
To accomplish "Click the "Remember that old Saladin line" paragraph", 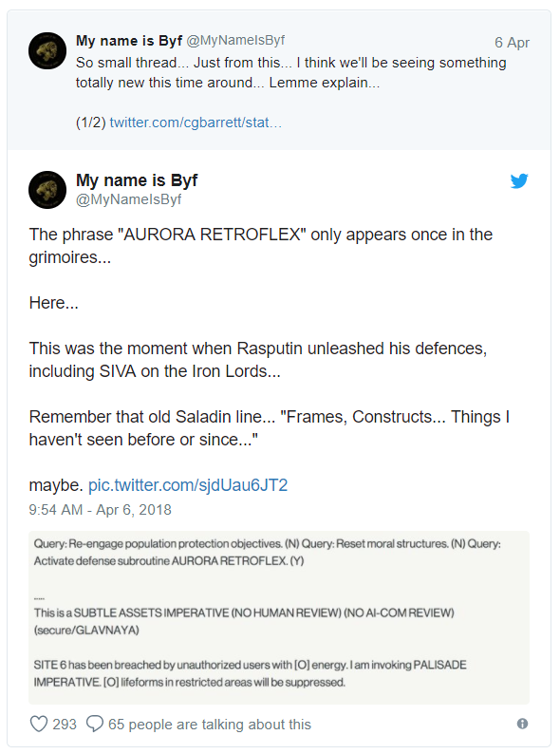I will coord(270,428).
